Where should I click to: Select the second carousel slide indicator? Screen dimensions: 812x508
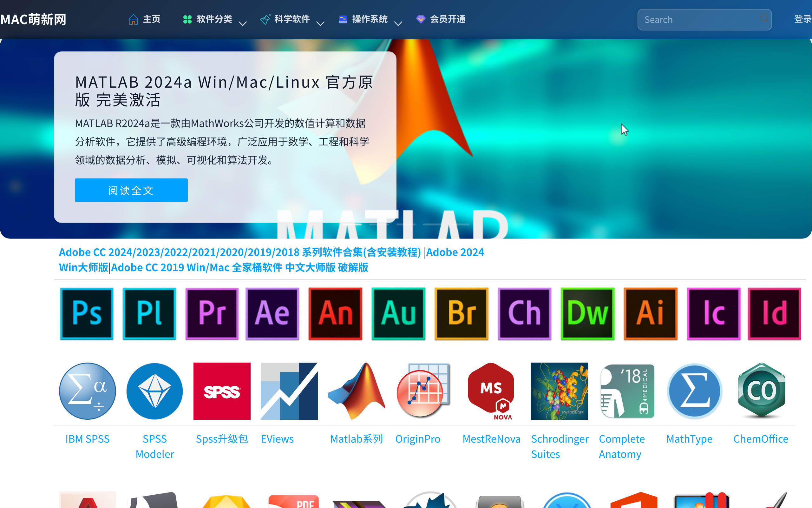[x=378, y=224]
